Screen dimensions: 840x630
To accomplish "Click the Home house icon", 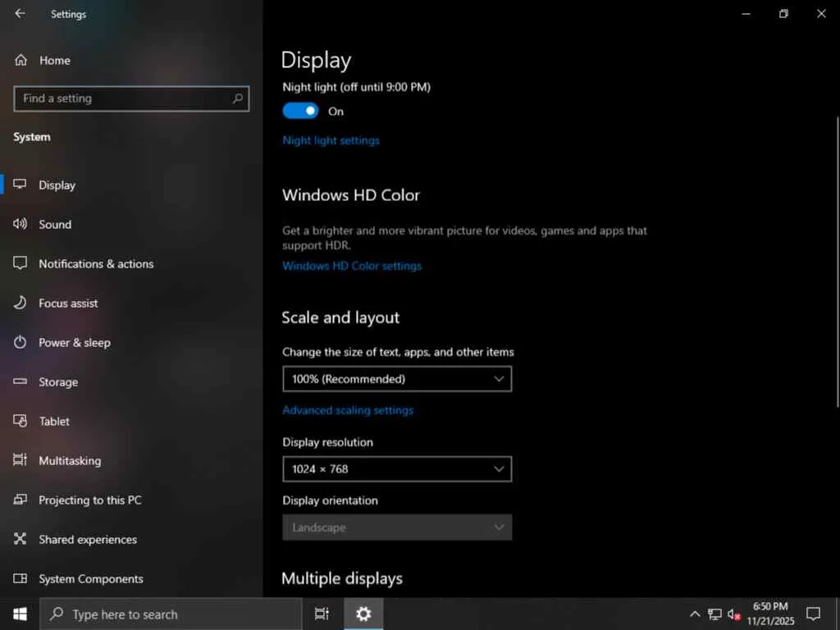I will coord(21,60).
